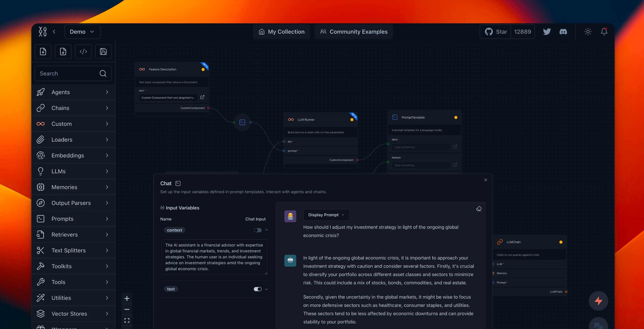Click the export flow icon button
Screen dimensions: 644x329
point(63,52)
